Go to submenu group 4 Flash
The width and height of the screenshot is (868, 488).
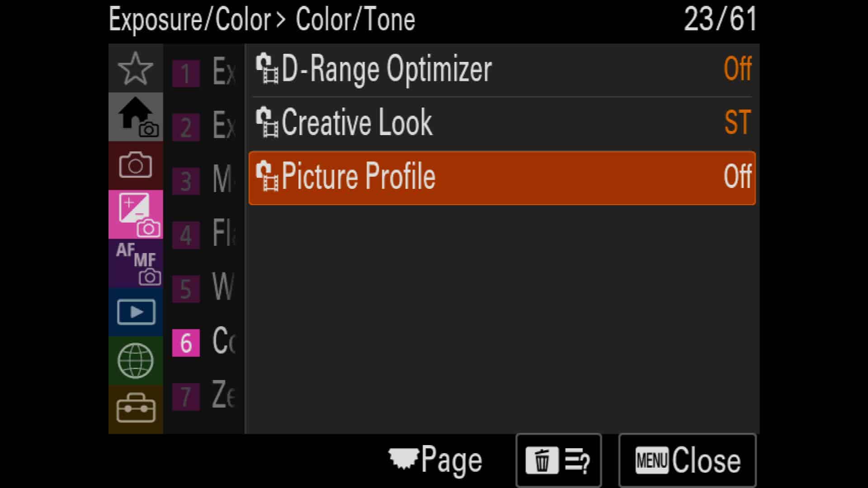[203, 234]
